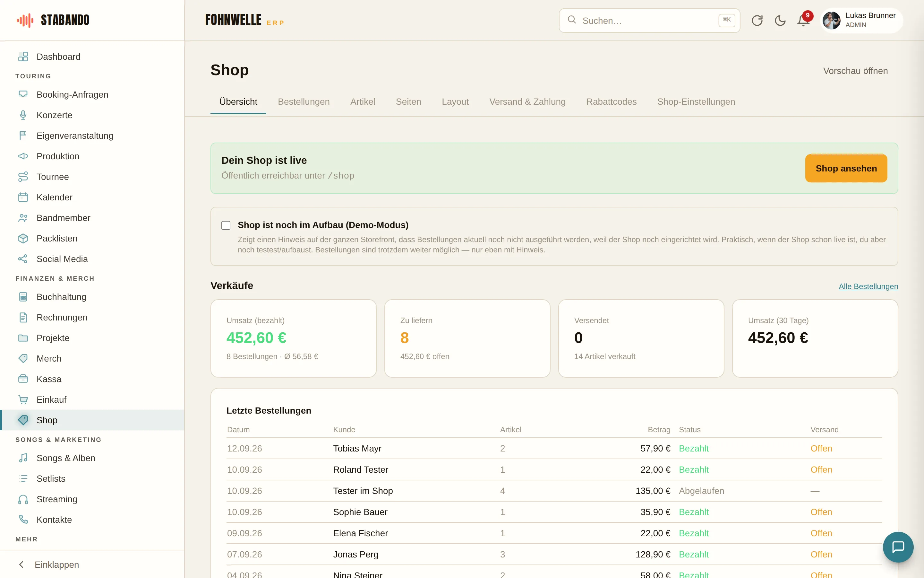Screen dimensions: 924x578
Task: Open the Lukas Brunner user menu
Action: click(862, 20)
